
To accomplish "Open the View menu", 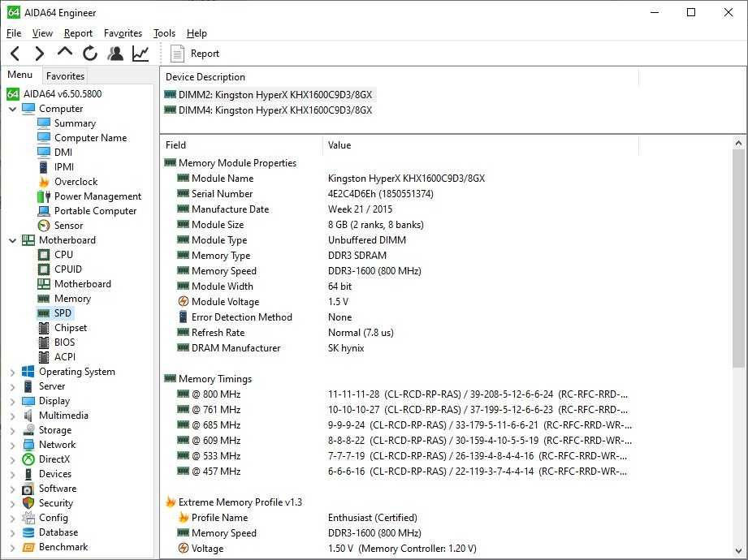I will click(x=42, y=33).
